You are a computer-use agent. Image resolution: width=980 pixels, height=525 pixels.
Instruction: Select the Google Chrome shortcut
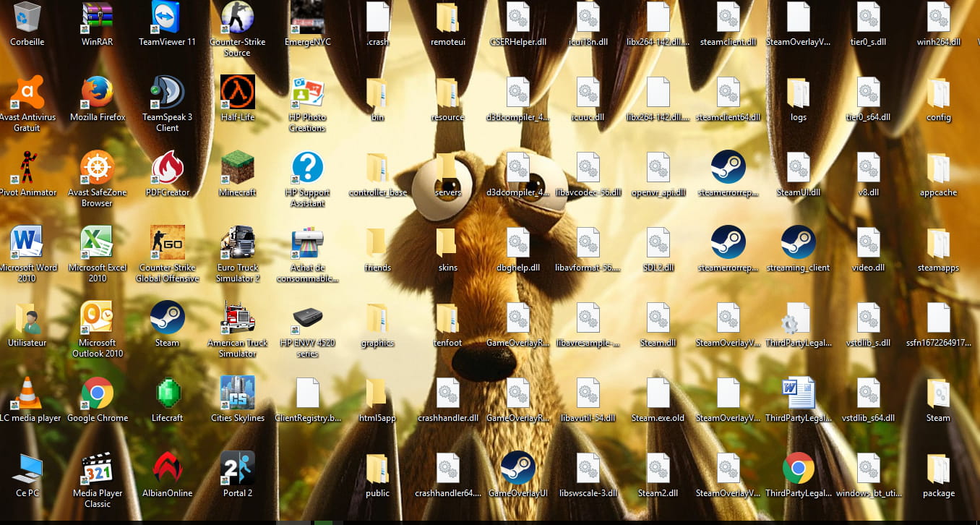(x=98, y=393)
